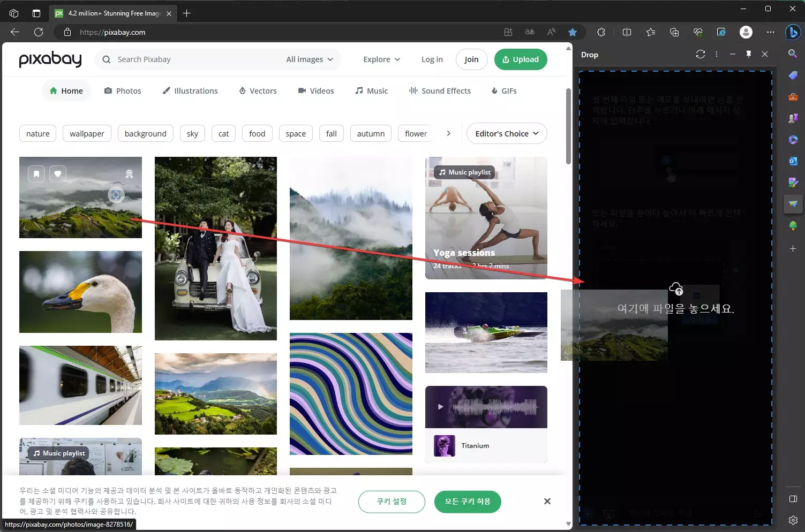The image size is (805, 532).
Task: Switch to the Vectors tab
Action: (x=258, y=91)
